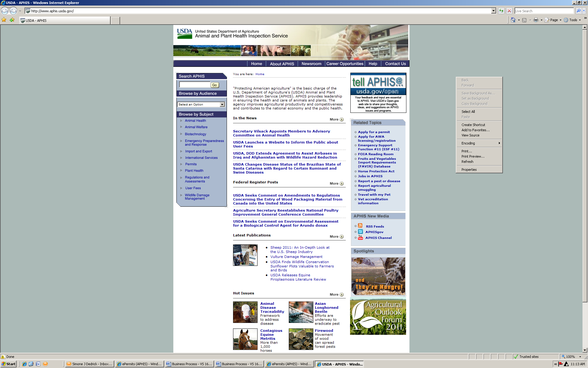Click the Refresh page icon
Screen dimensions: 588x368
(501, 11)
